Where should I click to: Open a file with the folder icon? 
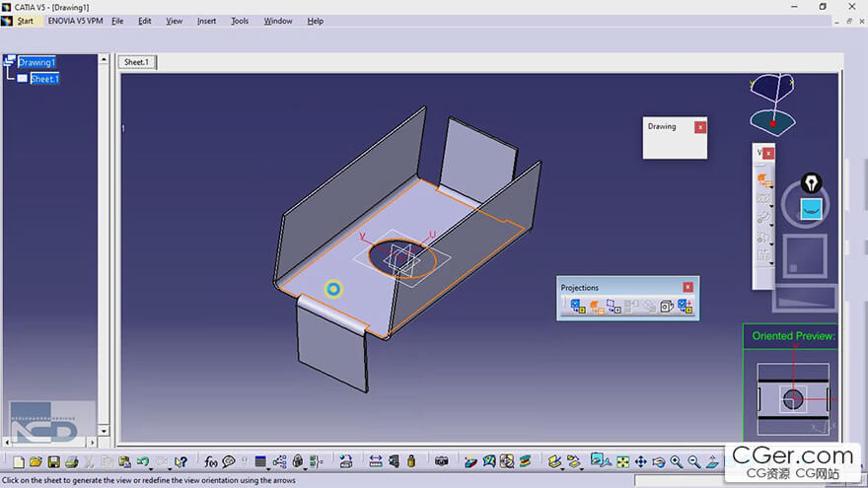point(36,461)
